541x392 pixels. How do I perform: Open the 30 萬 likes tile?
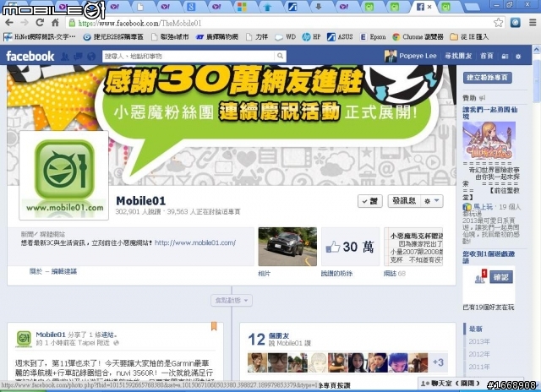pos(350,247)
